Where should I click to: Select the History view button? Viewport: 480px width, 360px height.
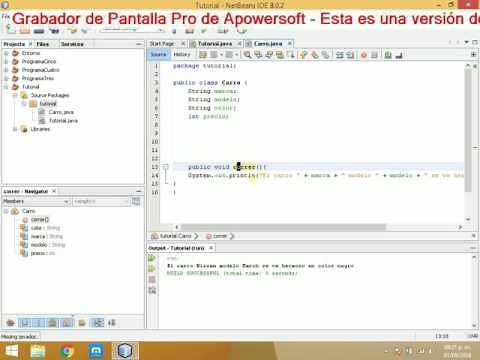pyautogui.click(x=182, y=54)
